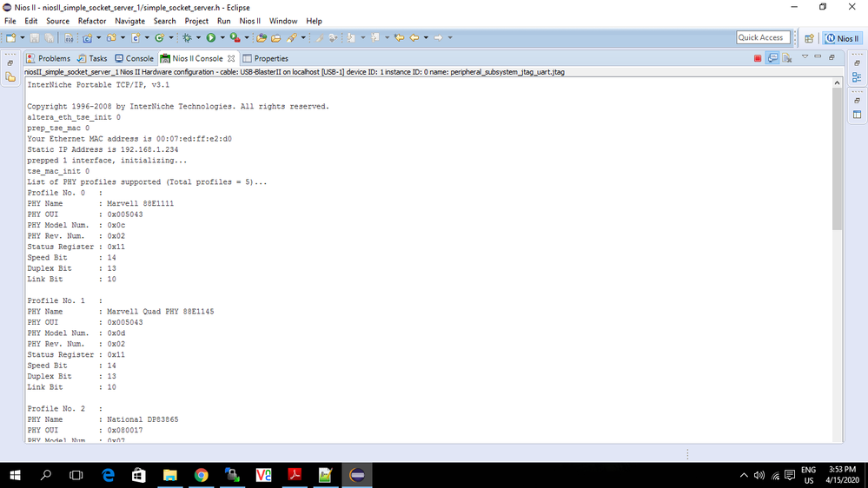Expand the Debug dropdown arrow
This screenshot has height=488, width=868.
[x=198, y=37]
